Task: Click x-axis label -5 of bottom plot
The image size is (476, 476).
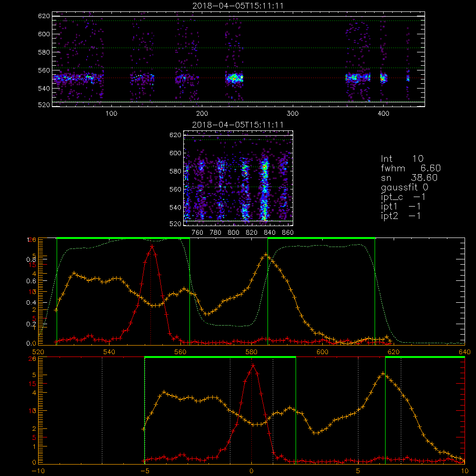Action: click(145, 471)
